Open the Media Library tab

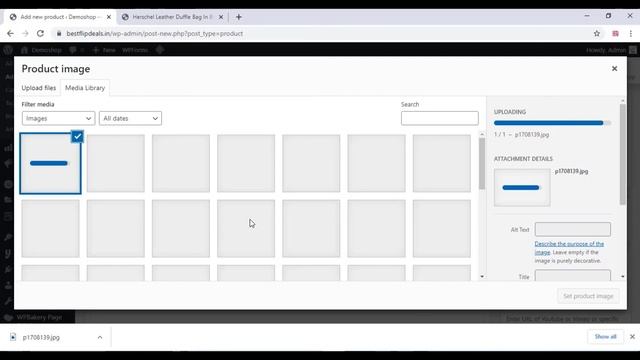85,88
